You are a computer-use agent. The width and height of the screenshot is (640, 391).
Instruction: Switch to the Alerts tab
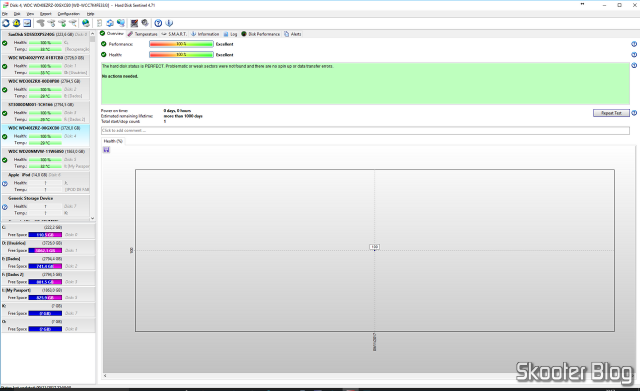pyautogui.click(x=293, y=34)
